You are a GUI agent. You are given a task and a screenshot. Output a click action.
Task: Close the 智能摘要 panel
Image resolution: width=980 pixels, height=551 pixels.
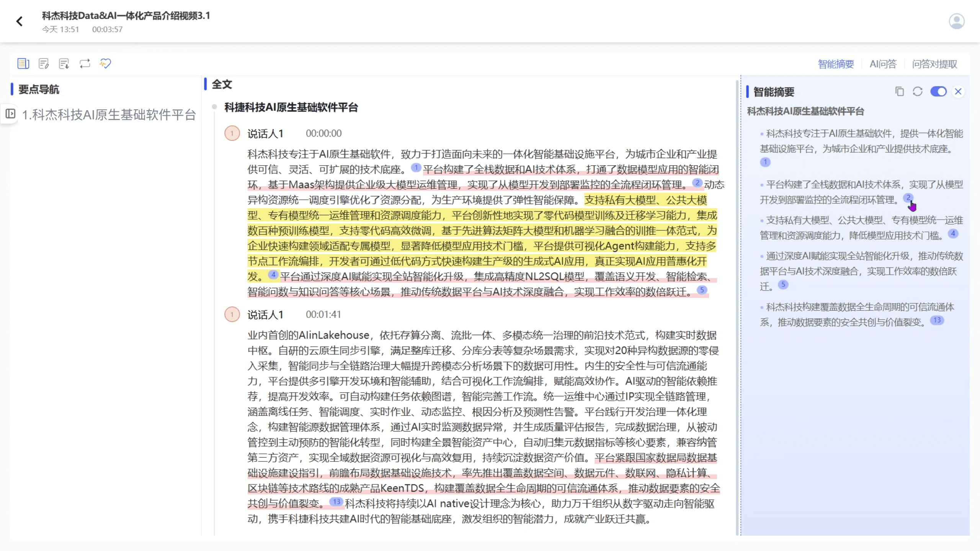(958, 92)
